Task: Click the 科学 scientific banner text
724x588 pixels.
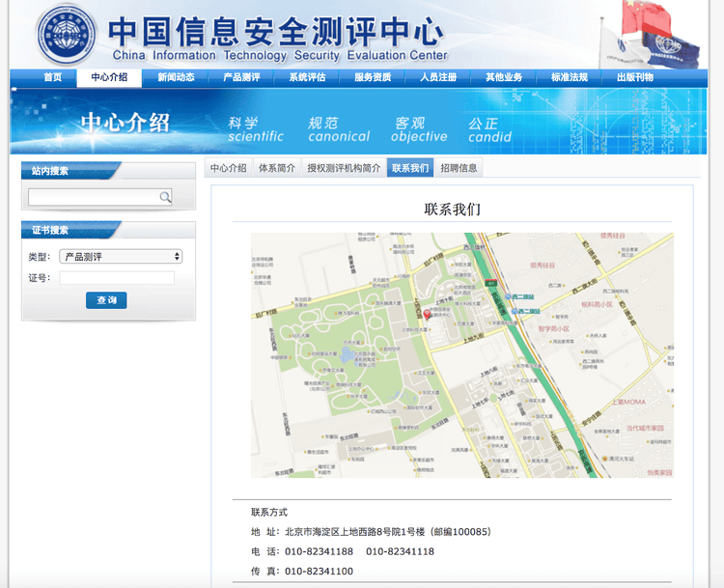Action: [256, 129]
